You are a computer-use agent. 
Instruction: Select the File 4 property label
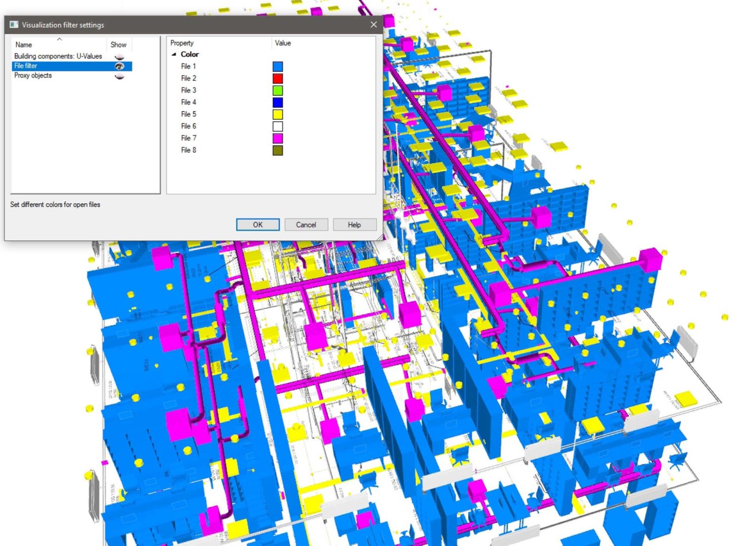click(x=188, y=102)
